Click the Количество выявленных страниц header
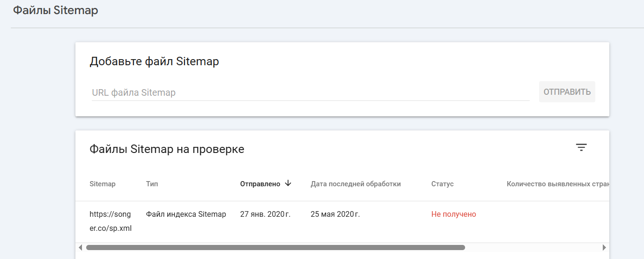The image size is (644, 259). 557,184
